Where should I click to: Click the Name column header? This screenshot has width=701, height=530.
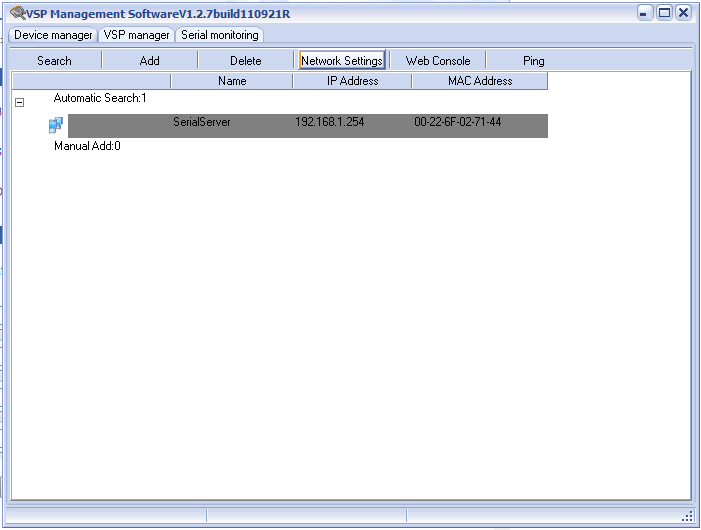pos(232,81)
